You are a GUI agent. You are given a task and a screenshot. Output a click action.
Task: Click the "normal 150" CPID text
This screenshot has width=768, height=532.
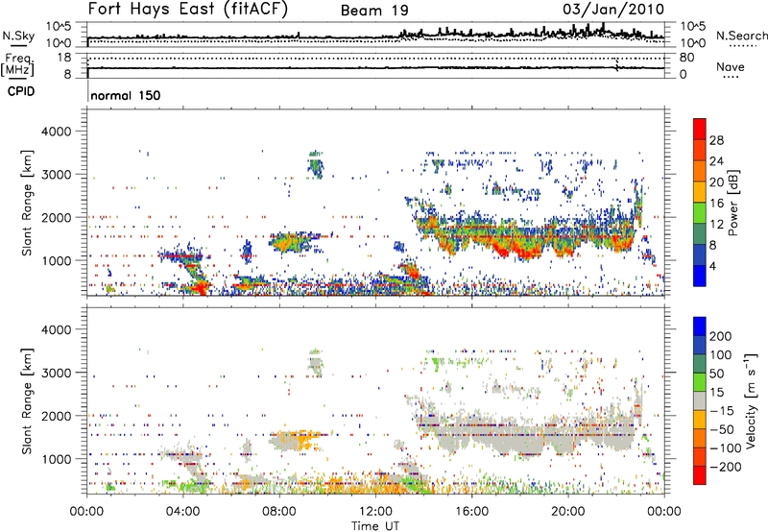click(126, 95)
